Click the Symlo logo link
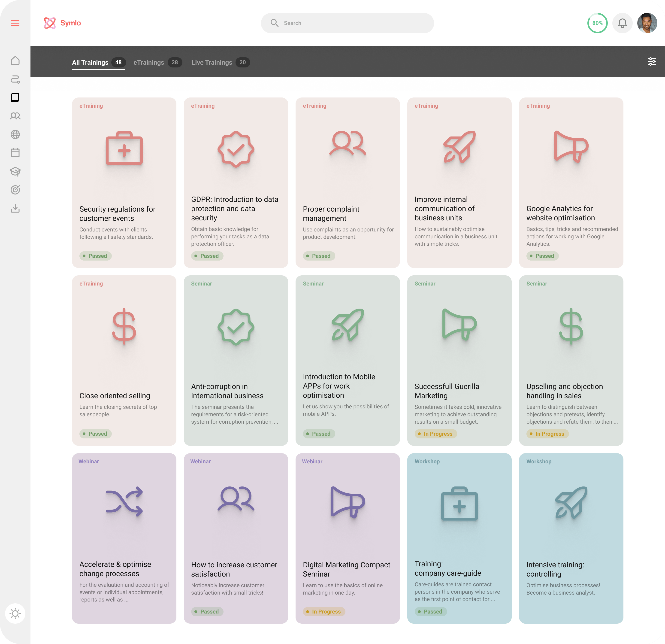This screenshot has height=644, width=665. click(62, 23)
